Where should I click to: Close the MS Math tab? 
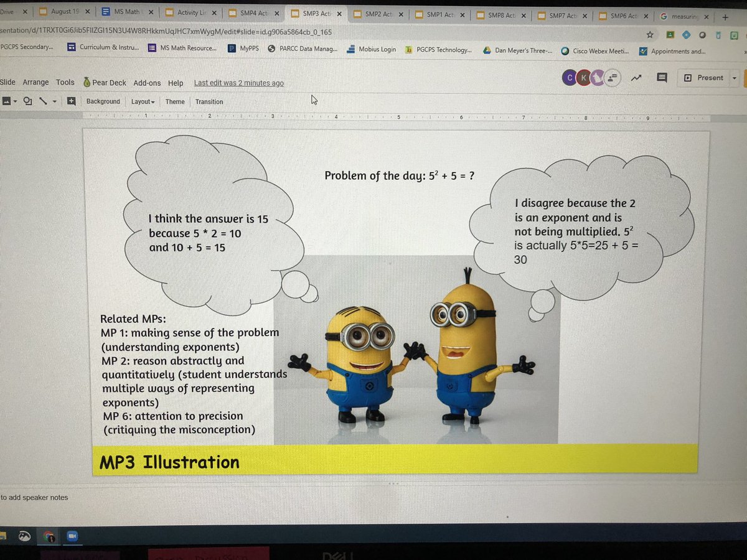pyautogui.click(x=151, y=12)
